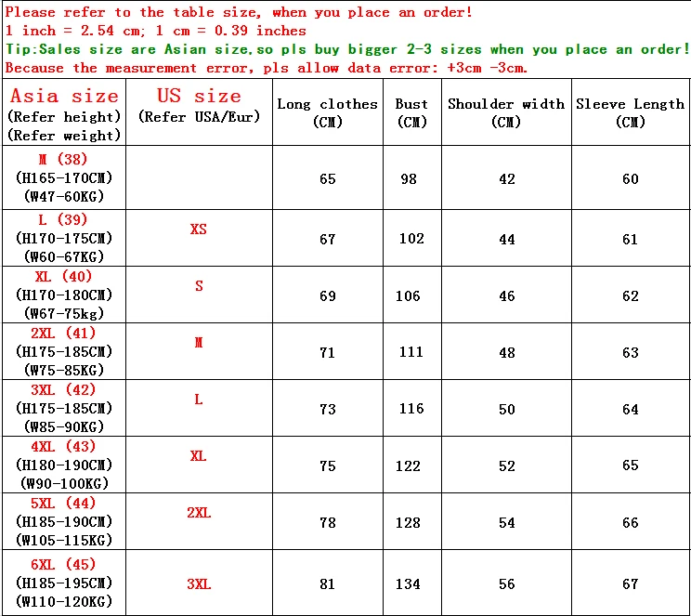Click the shoulder width value '46'
Image resolution: width=691 pixels, height=616 pixels.
click(507, 295)
